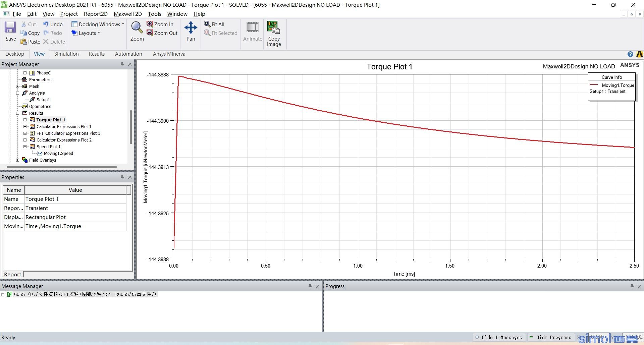Close the Properties panel
Screen dimensions: 644x345
point(130,177)
